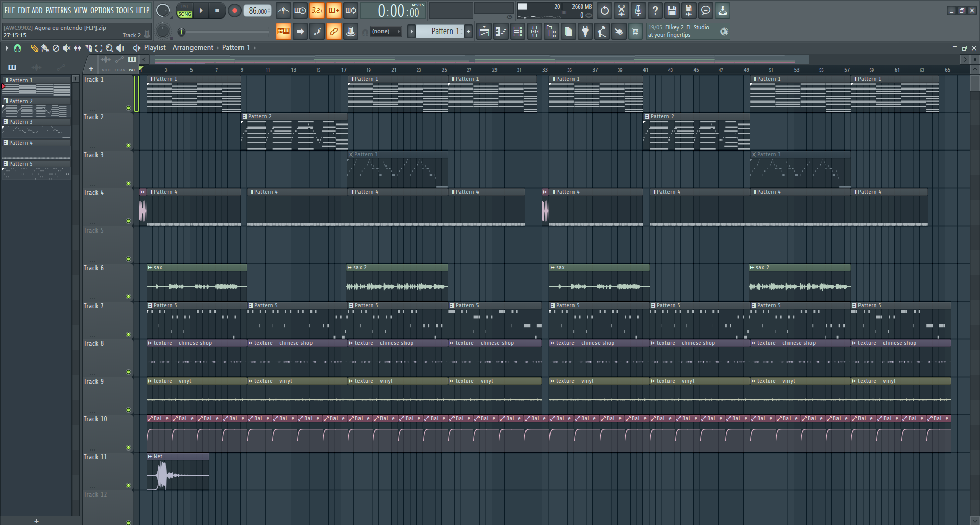
Task: Open the Channel rack icon
Action: [x=517, y=32]
